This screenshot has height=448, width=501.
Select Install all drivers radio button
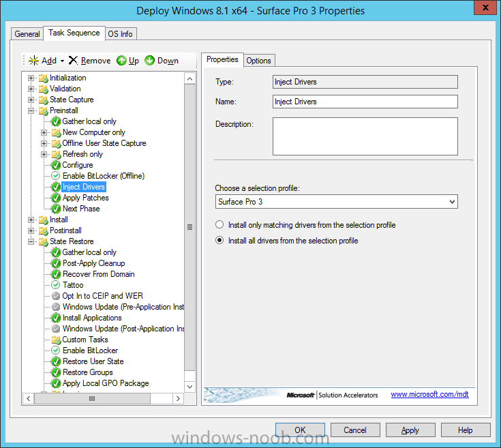tap(219, 240)
